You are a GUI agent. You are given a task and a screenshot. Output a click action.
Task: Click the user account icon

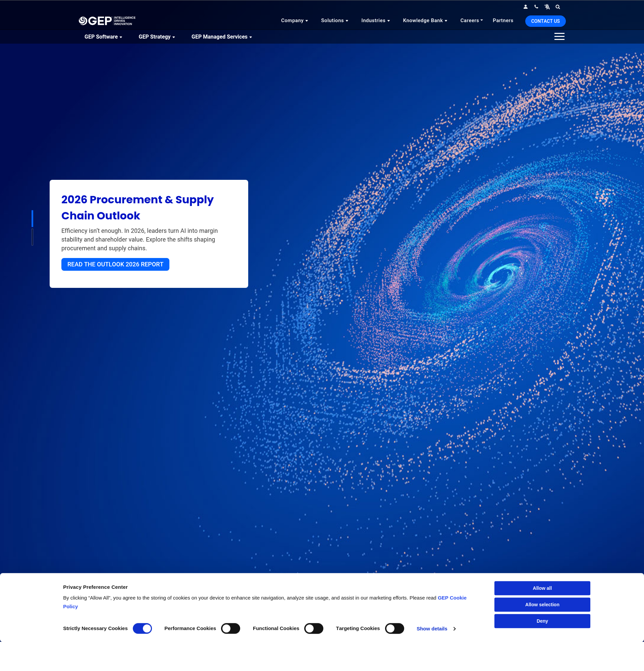click(x=526, y=7)
